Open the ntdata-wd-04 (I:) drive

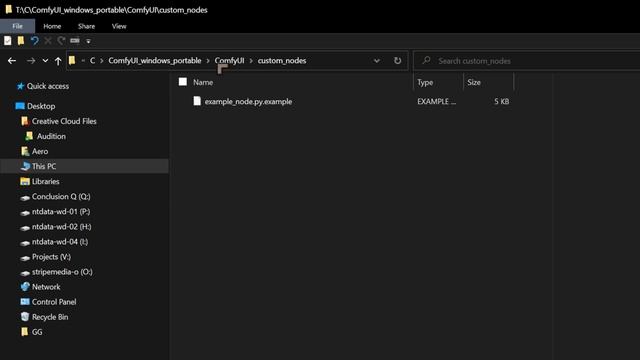tap(60, 242)
